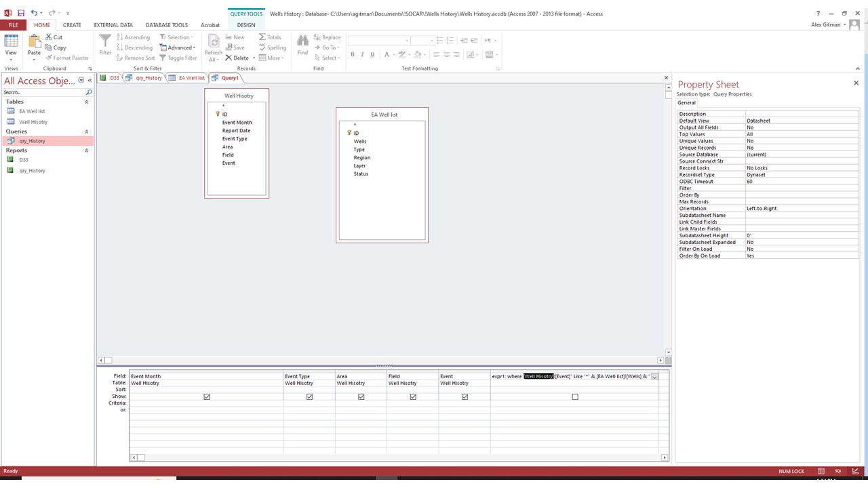Toggle Underline formatting
Screen dimensions: 868x488
coord(372,55)
